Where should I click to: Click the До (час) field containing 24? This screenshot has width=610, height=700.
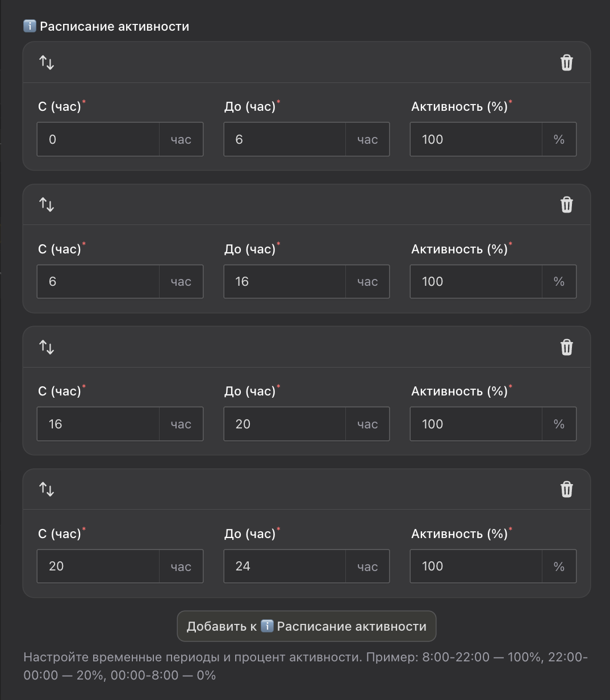click(x=285, y=566)
